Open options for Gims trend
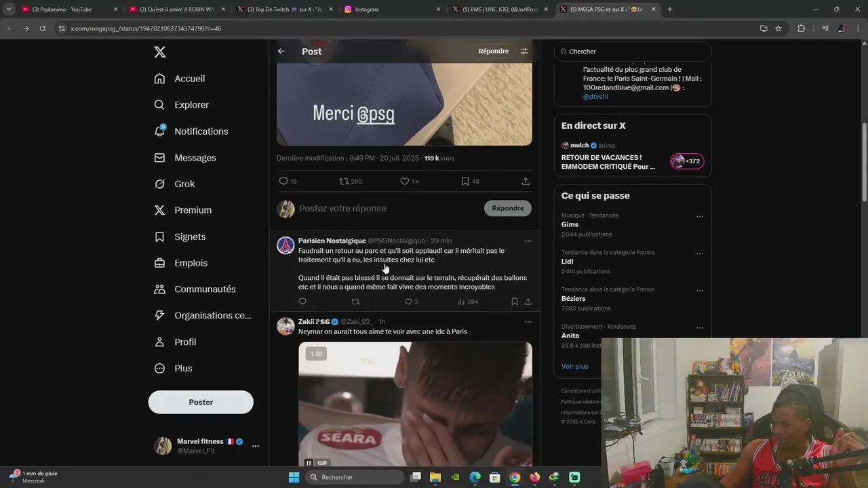The height and width of the screenshot is (488, 868). [x=700, y=217]
